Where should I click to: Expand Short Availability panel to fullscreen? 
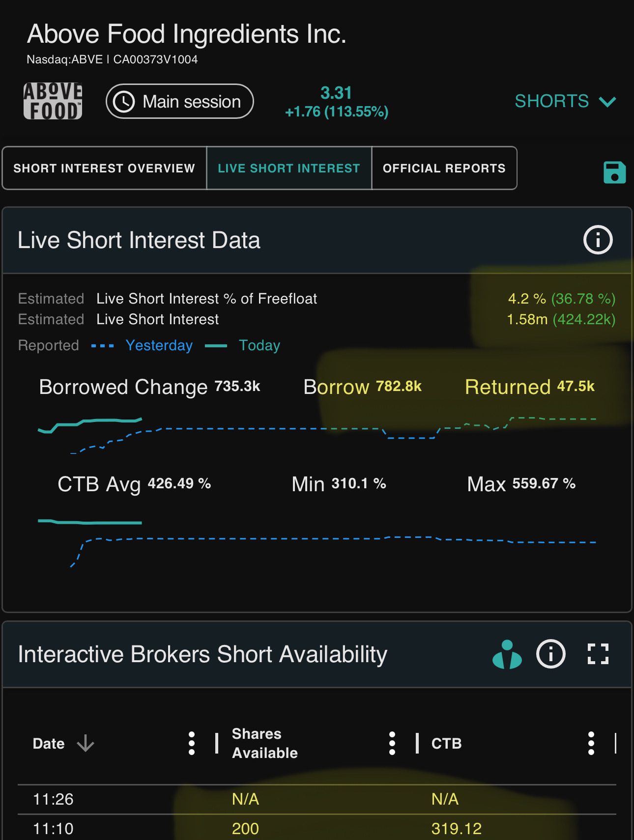click(598, 654)
